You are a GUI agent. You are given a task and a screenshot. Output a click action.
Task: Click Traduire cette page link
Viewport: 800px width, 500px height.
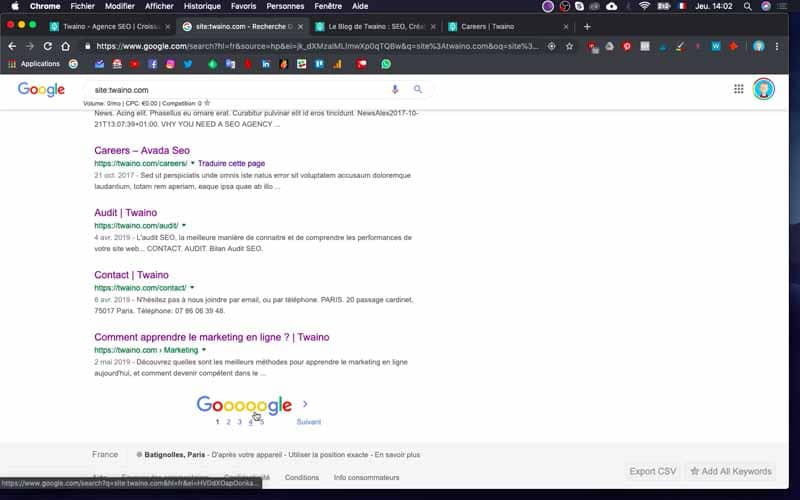pyautogui.click(x=232, y=163)
